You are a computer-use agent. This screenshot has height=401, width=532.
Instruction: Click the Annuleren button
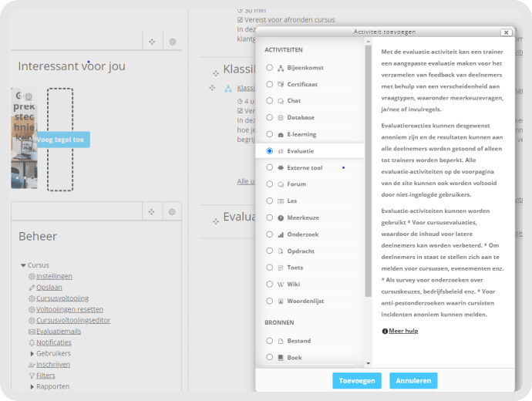pos(413,381)
